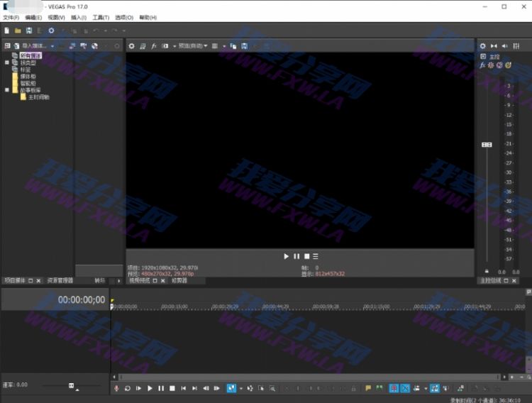Screen dimensions: 532x403
Task: Click the yellow insert marker icon
Action: (368, 388)
